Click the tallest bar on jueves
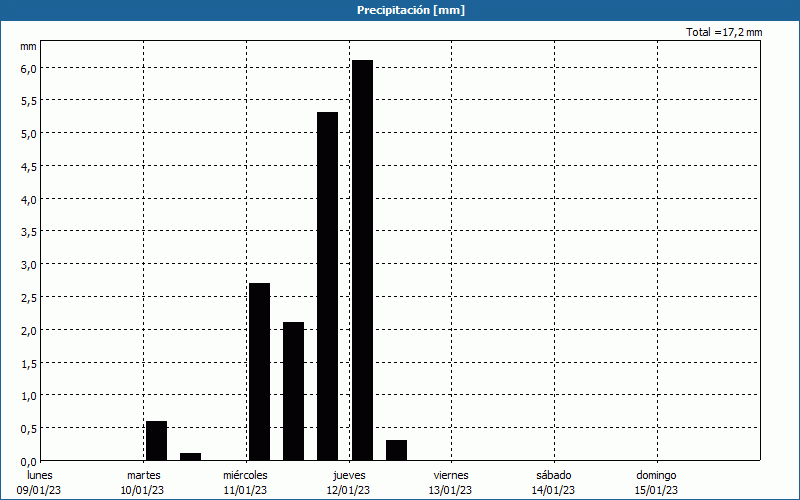 click(363, 260)
